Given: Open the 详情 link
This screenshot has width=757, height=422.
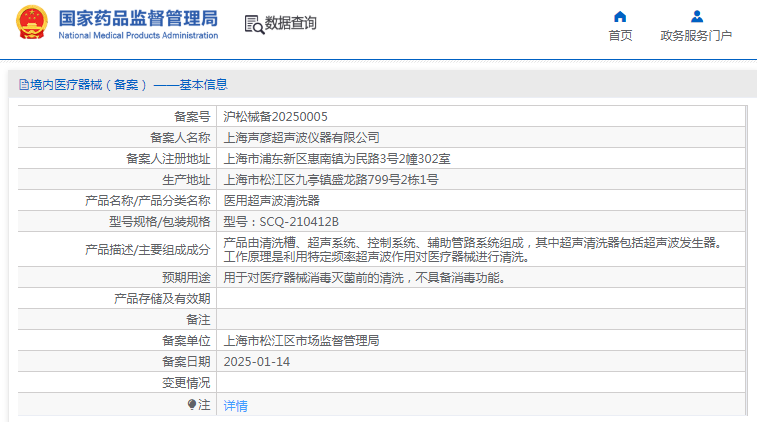Looking at the screenshot, I should pyautogui.click(x=235, y=405).
